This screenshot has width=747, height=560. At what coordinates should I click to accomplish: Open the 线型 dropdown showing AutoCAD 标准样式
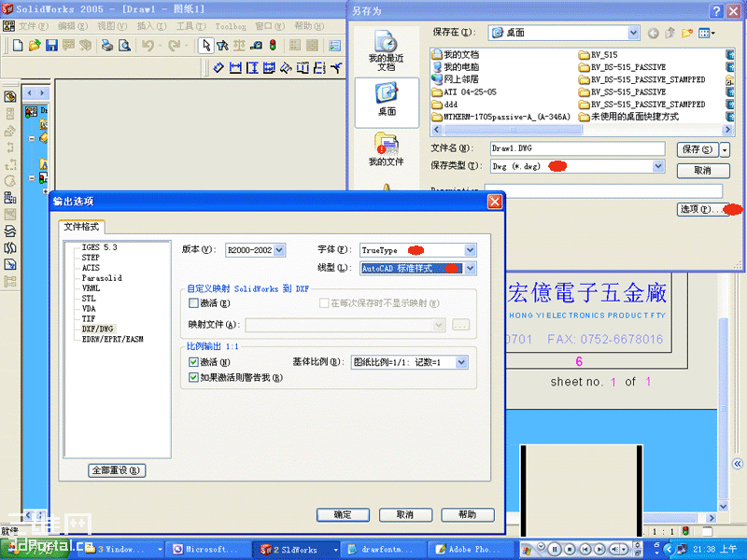[470, 269]
